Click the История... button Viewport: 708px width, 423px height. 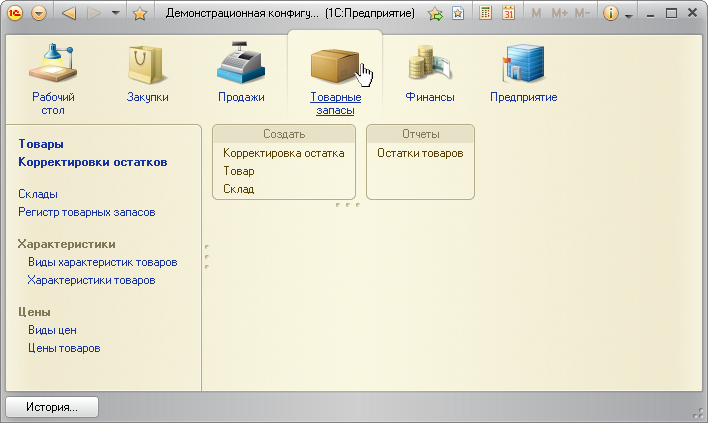(x=52, y=407)
